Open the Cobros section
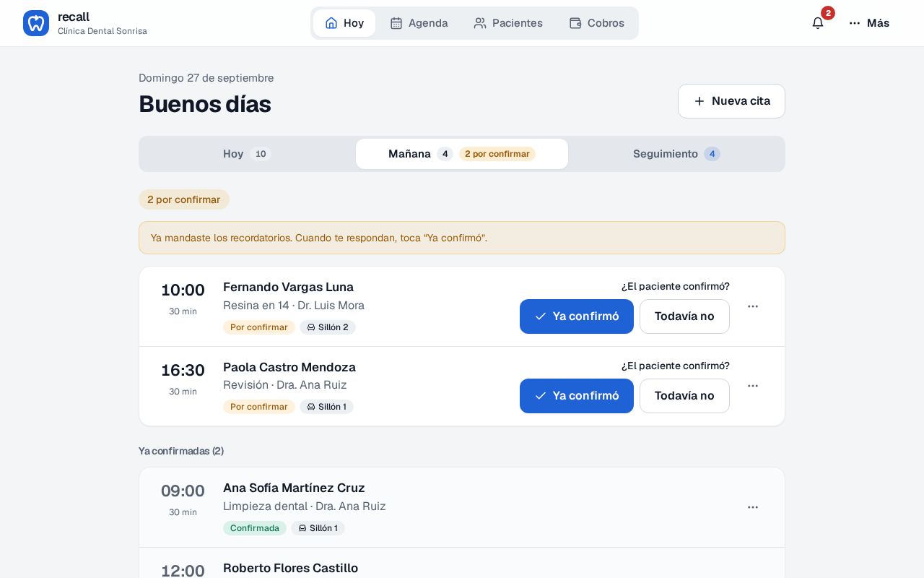 (x=597, y=23)
